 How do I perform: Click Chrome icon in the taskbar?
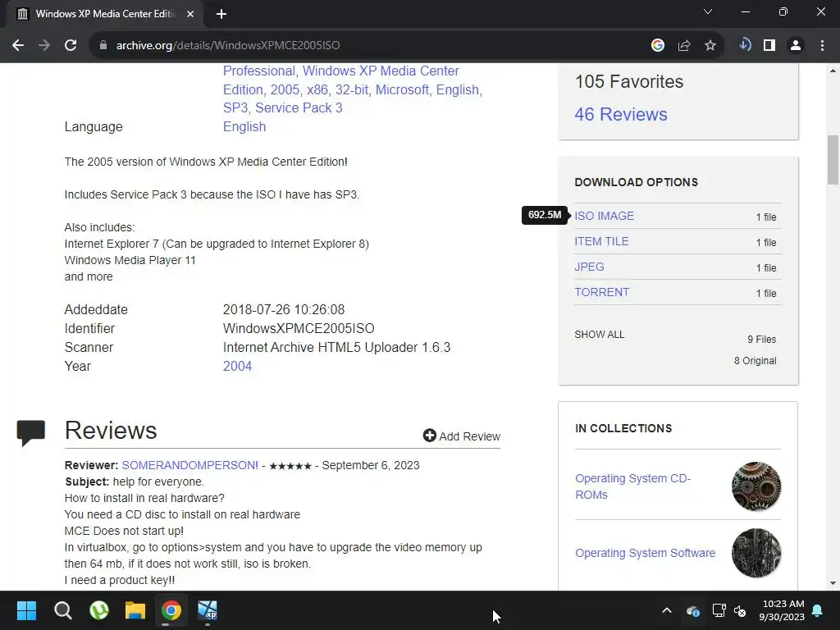(171, 610)
